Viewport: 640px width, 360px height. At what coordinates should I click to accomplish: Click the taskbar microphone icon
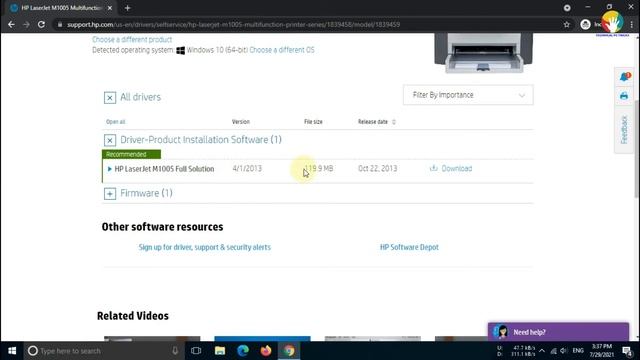point(175,351)
